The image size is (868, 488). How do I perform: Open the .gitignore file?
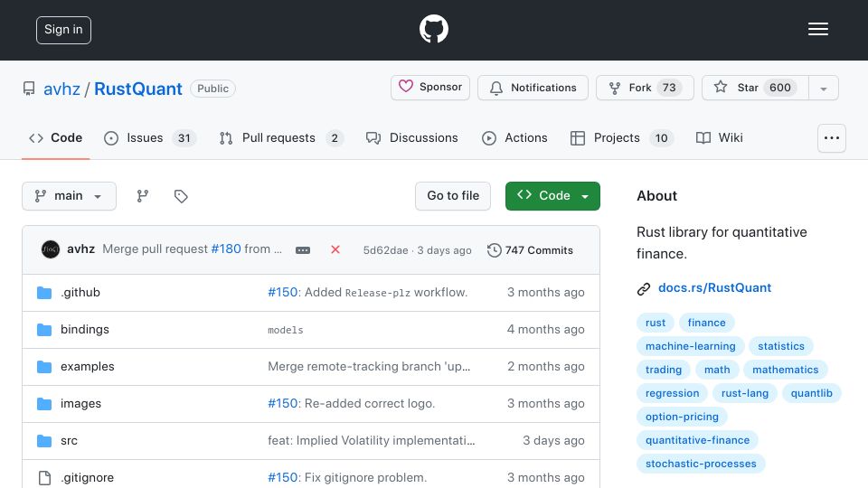tap(87, 477)
